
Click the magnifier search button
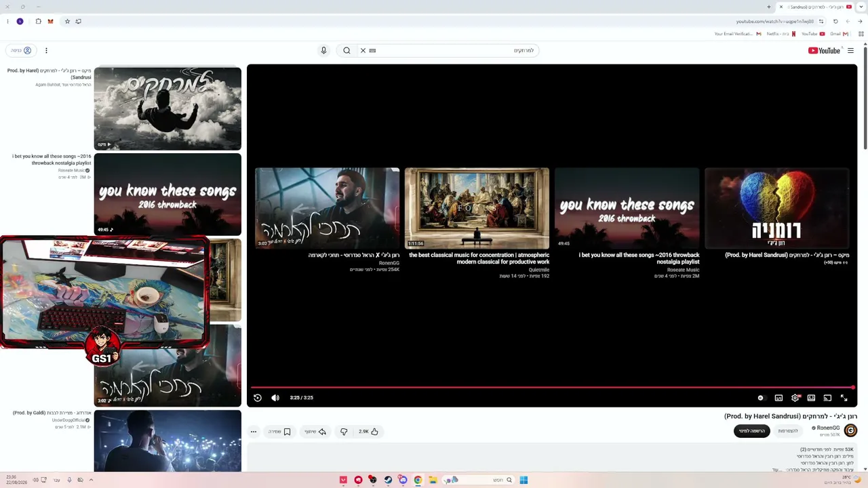click(x=347, y=50)
